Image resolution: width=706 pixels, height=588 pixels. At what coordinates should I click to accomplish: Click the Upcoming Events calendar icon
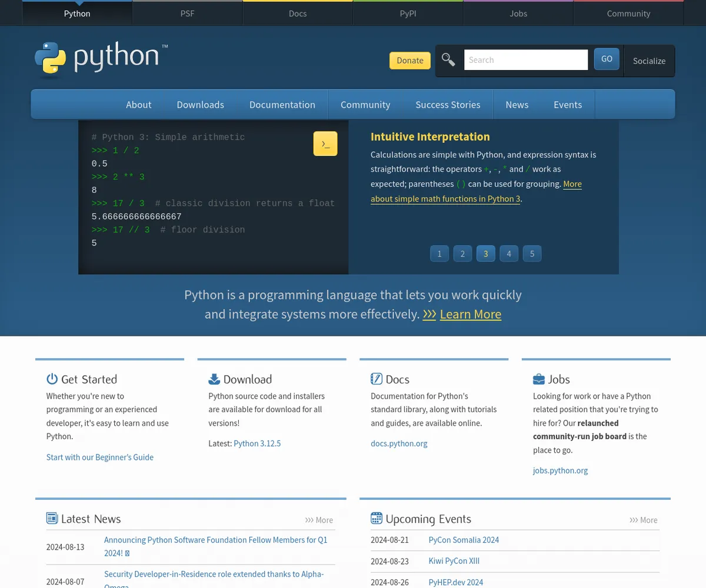point(377,518)
